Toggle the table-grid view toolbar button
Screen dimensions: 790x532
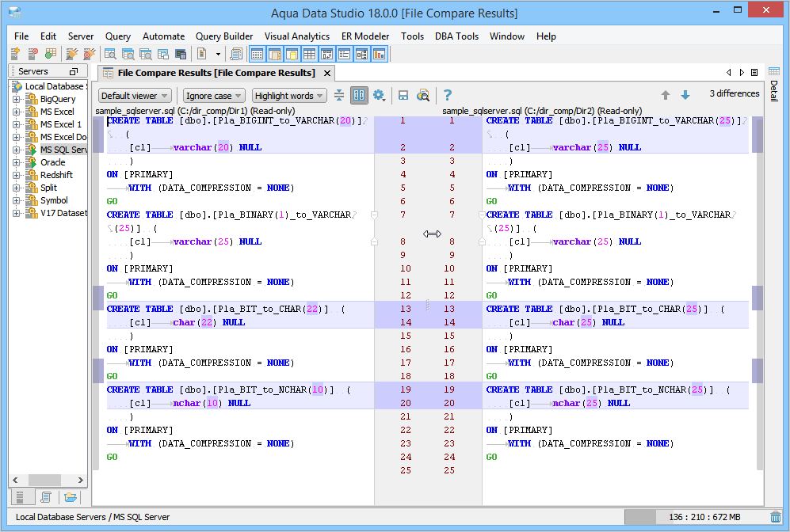pyautogui.click(x=309, y=54)
